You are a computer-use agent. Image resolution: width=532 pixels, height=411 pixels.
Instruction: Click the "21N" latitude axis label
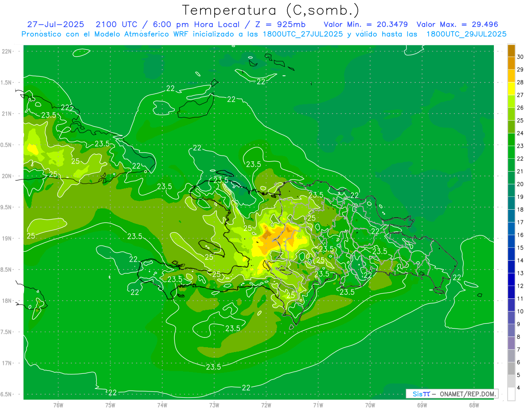click(x=7, y=114)
